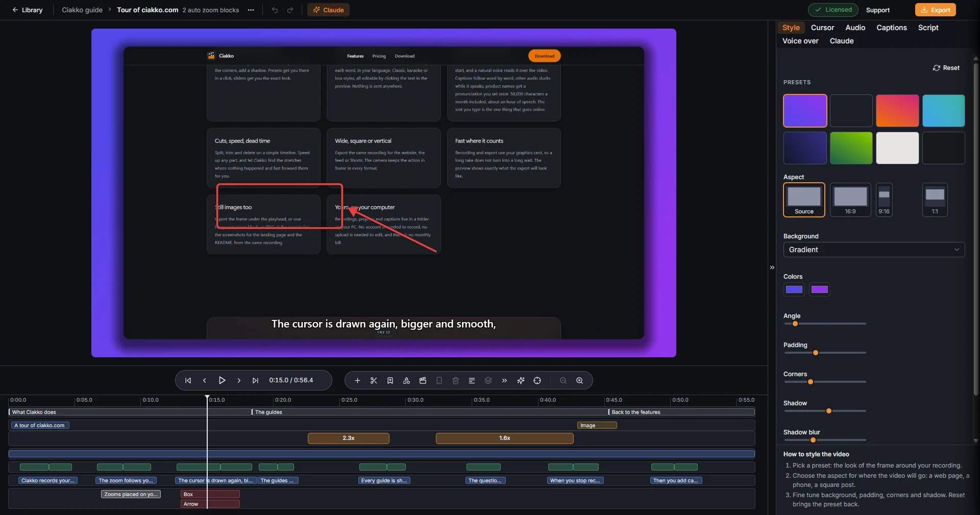This screenshot has width=980, height=515.
Task: Click the text lines caption icon
Action: click(472, 381)
